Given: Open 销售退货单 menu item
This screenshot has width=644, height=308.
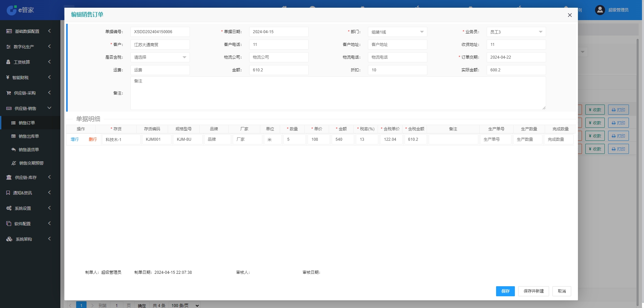Looking at the screenshot, I should coord(30,150).
